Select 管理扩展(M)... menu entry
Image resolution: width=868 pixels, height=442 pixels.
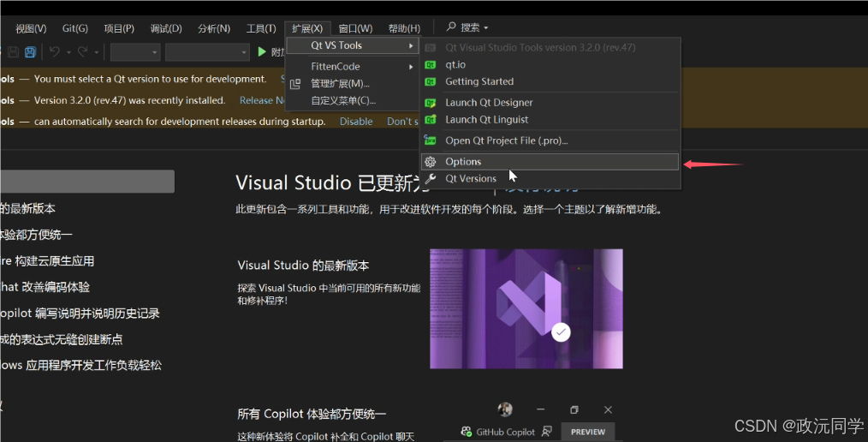[x=352, y=84]
